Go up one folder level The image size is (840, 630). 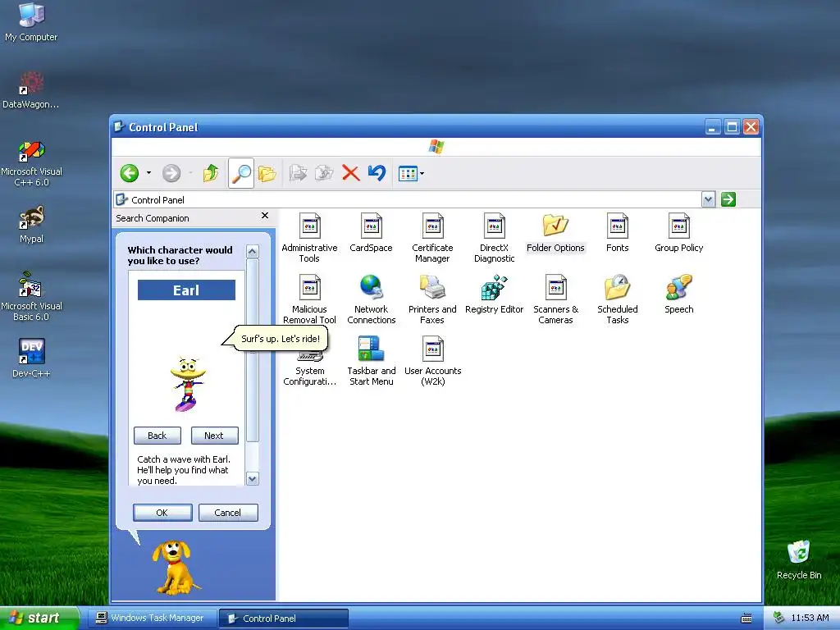click(x=211, y=173)
